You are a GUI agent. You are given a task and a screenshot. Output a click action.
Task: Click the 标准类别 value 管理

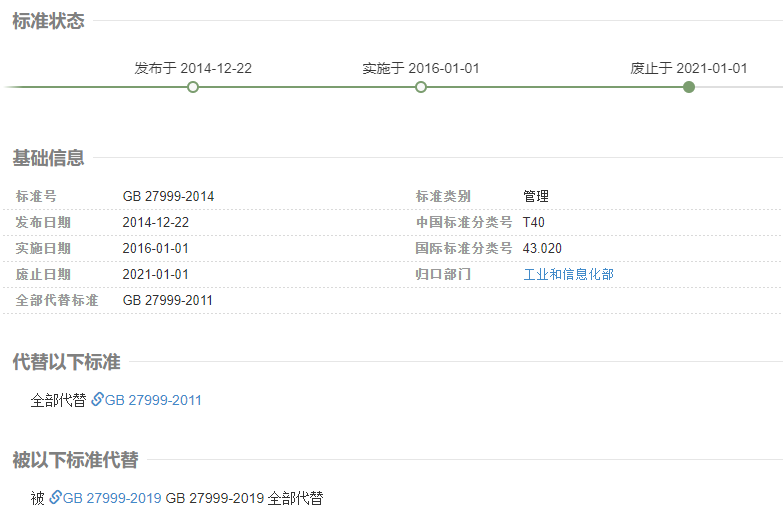[x=536, y=196]
